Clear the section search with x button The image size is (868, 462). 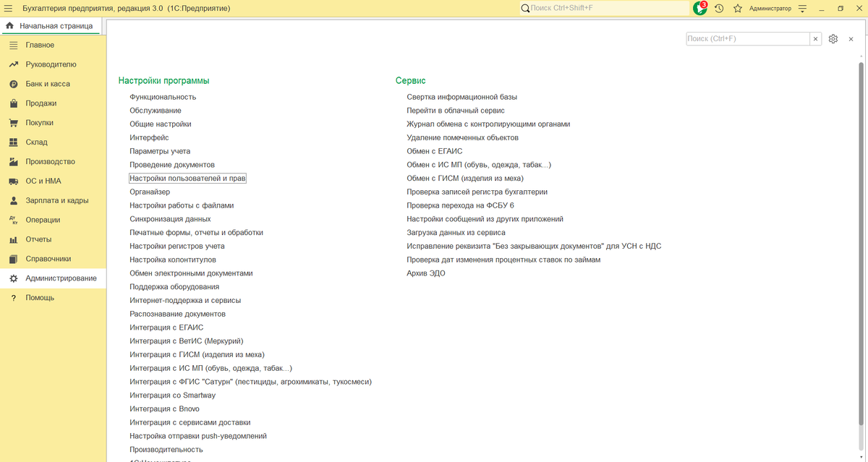(x=816, y=39)
